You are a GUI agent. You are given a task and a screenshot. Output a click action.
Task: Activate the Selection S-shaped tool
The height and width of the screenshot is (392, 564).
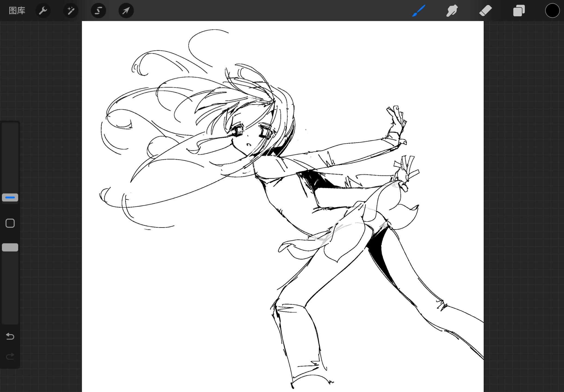pos(98,11)
